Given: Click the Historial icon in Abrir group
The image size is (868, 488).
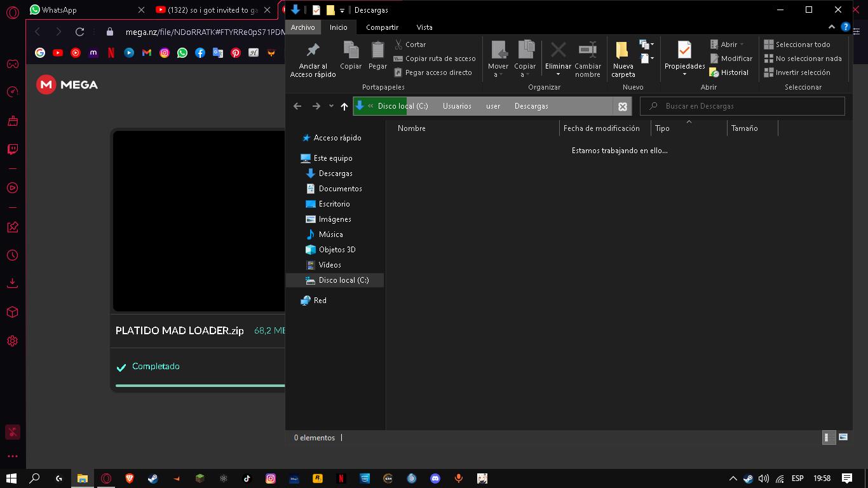Looking at the screenshot, I should click(714, 72).
